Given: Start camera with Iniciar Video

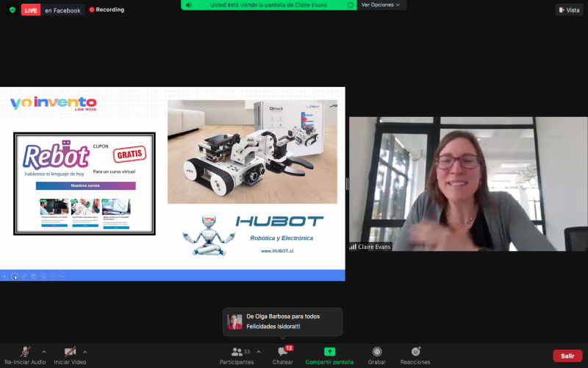Looking at the screenshot, I should 70,355.
